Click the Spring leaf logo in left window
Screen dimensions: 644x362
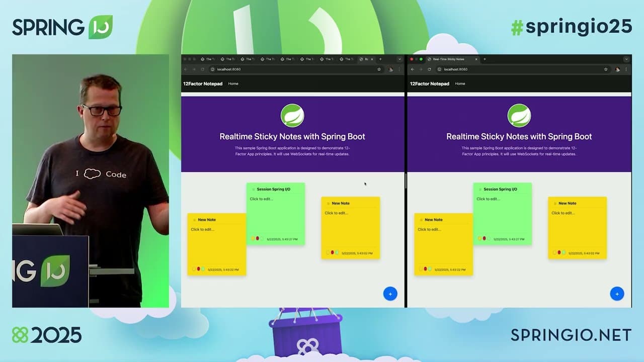[292, 116]
